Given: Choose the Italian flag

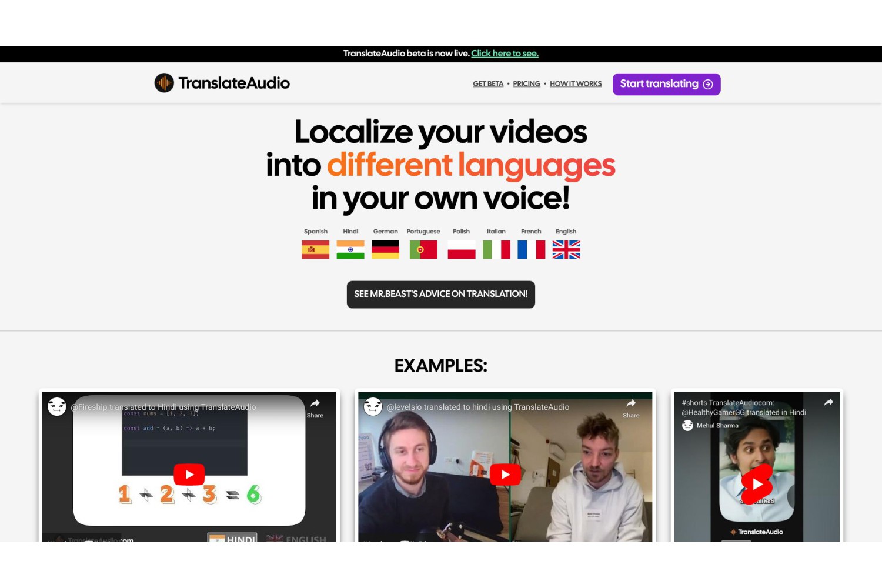Looking at the screenshot, I should [496, 250].
